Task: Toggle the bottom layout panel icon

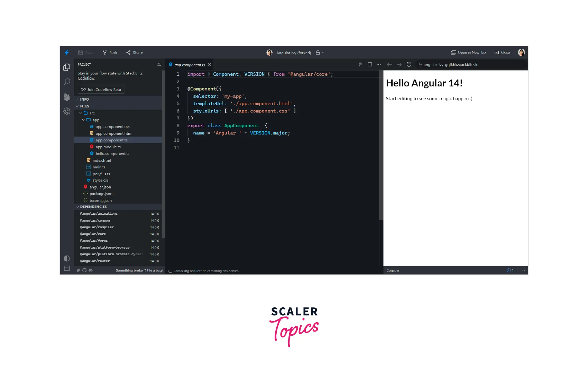Action: coord(67,268)
